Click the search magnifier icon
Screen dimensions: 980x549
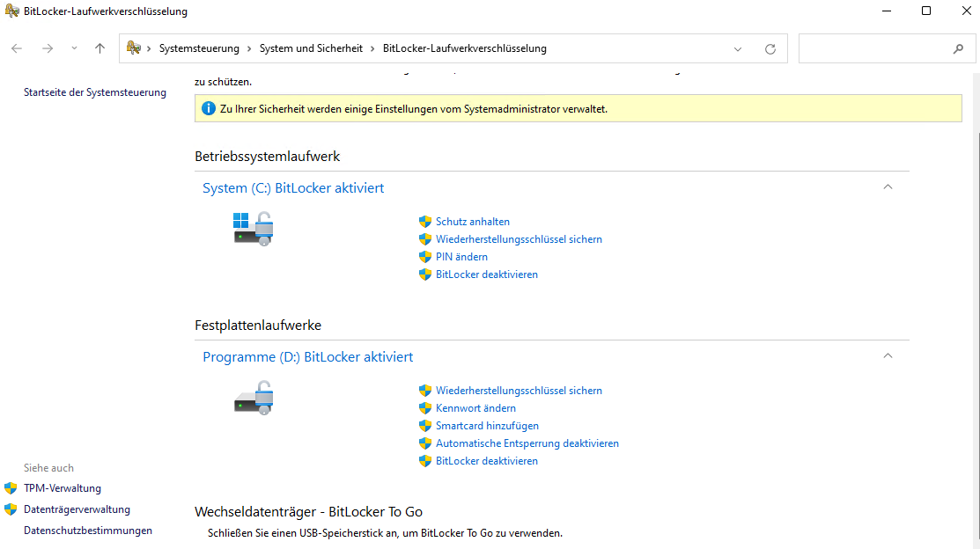tap(958, 48)
